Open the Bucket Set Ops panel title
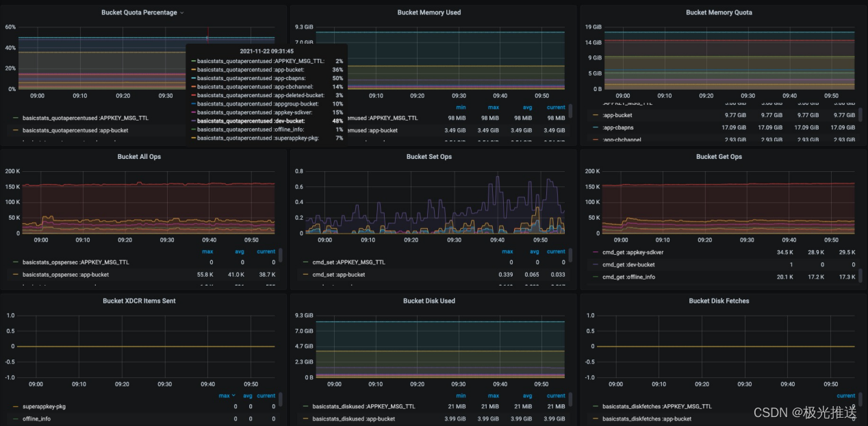Screen dimensions: 868x426 (x=429, y=157)
